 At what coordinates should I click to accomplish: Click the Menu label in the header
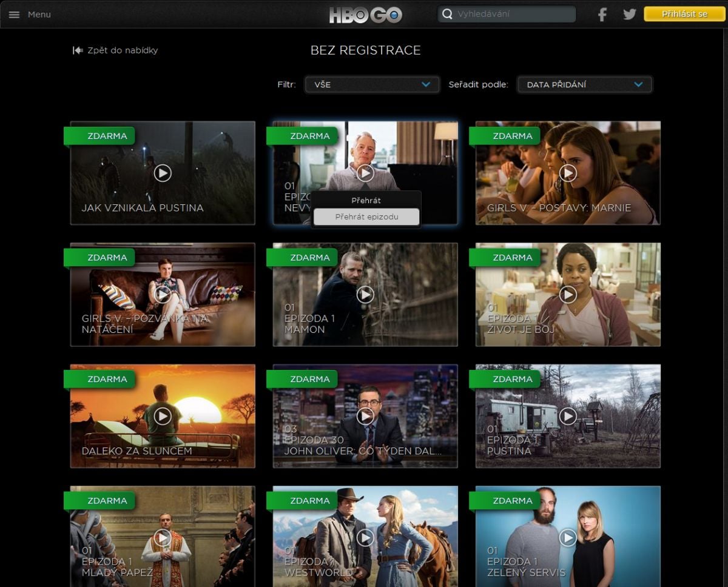[39, 15]
